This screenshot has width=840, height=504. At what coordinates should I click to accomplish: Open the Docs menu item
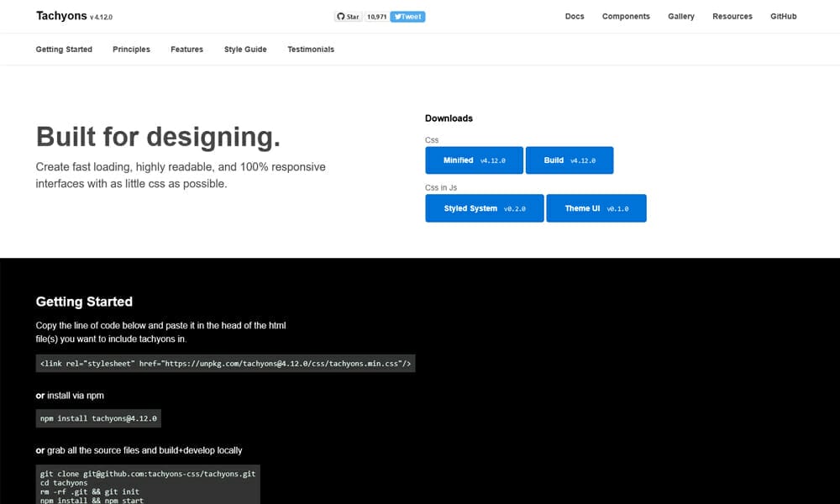click(x=575, y=17)
